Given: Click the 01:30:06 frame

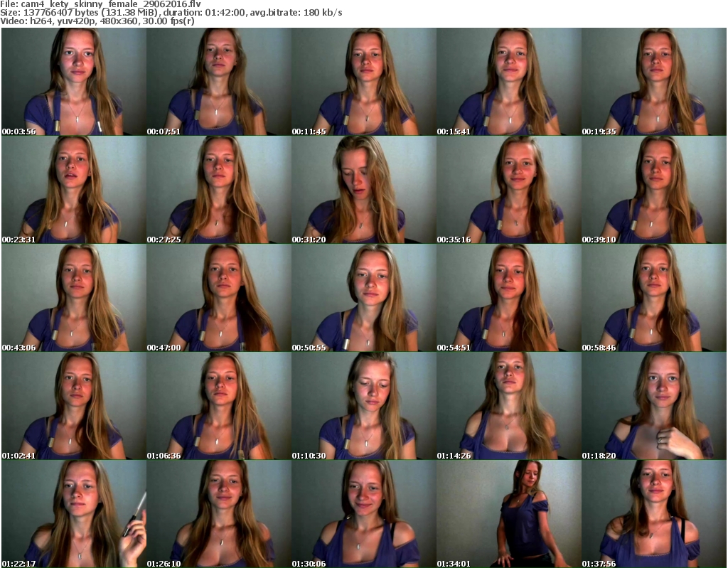Looking at the screenshot, I should (363, 514).
